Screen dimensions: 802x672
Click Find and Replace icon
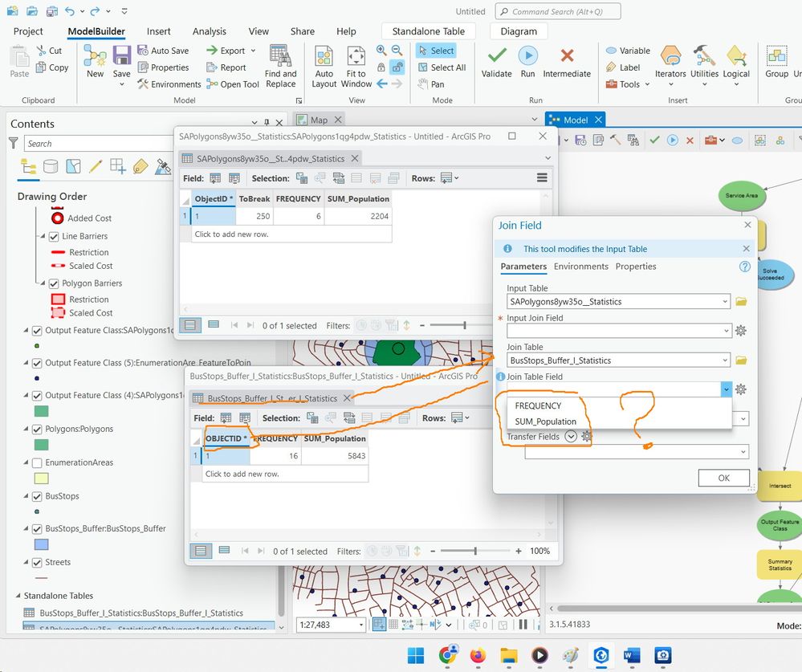coord(280,55)
